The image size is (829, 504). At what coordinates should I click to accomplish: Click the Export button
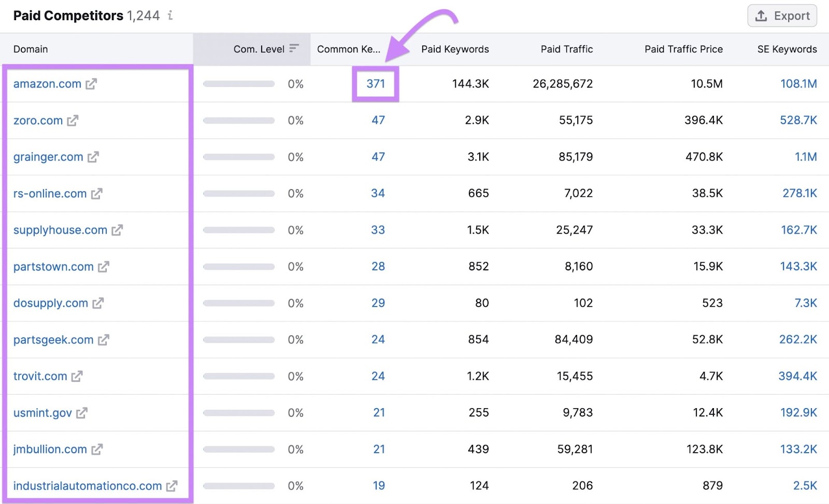coord(782,16)
